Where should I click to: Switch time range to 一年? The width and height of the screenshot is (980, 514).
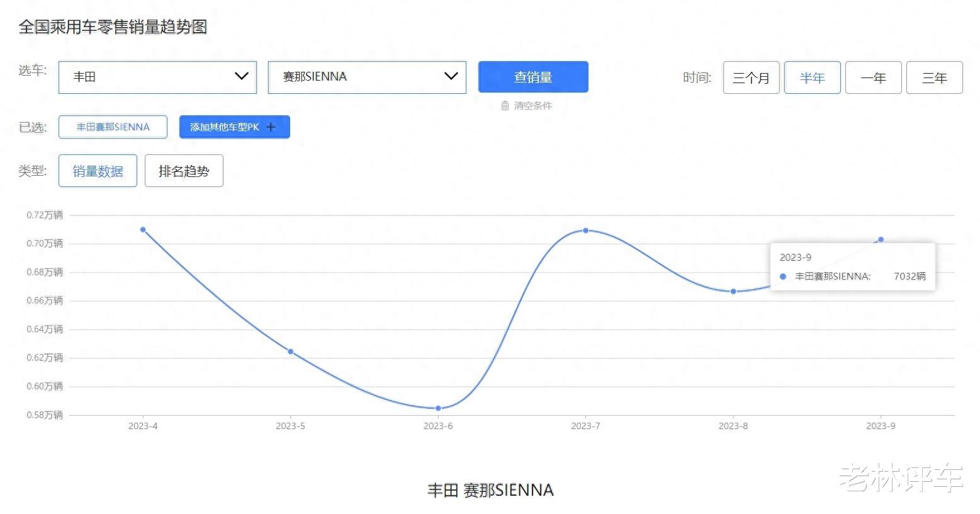[x=874, y=77]
